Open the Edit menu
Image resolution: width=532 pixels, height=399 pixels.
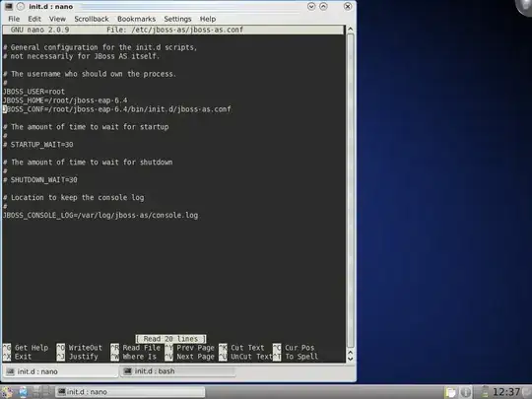coord(34,19)
